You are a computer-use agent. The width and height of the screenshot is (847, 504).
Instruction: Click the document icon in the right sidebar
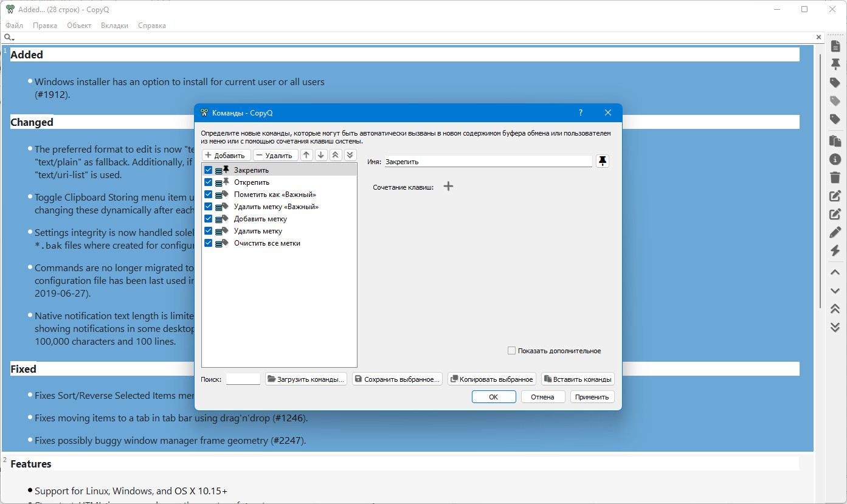835,46
